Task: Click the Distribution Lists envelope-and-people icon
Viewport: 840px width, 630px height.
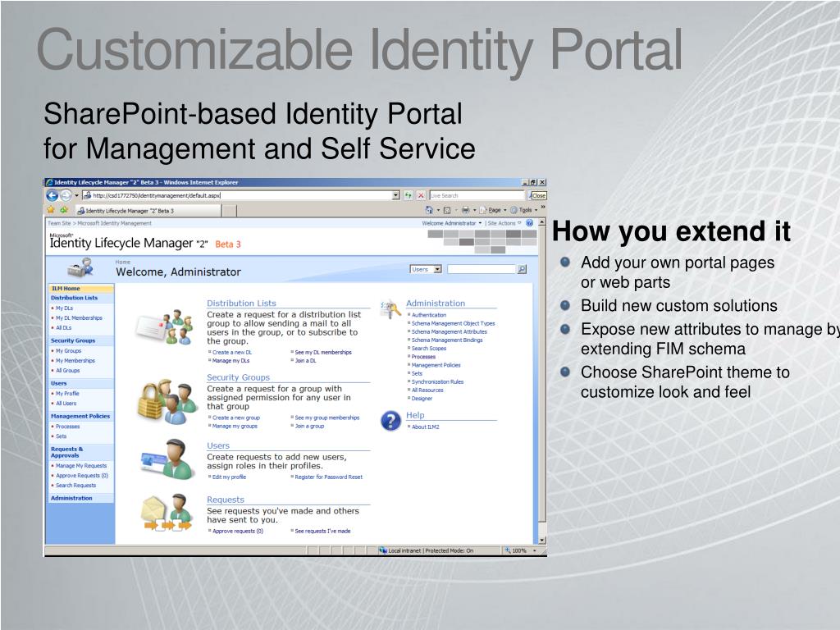Action: [x=163, y=327]
